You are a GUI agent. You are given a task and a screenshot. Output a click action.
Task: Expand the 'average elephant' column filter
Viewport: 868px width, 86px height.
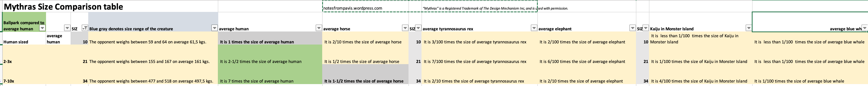632,28
